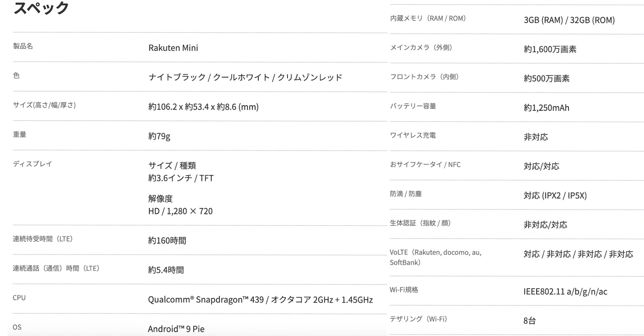Click the talk time value 約5.4時間

pos(166,270)
